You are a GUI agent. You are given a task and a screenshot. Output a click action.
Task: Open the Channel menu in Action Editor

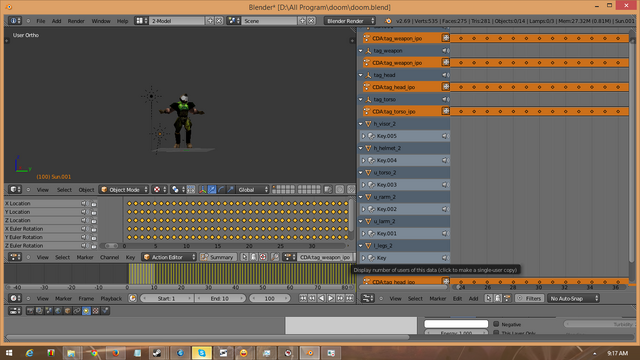[x=109, y=258]
